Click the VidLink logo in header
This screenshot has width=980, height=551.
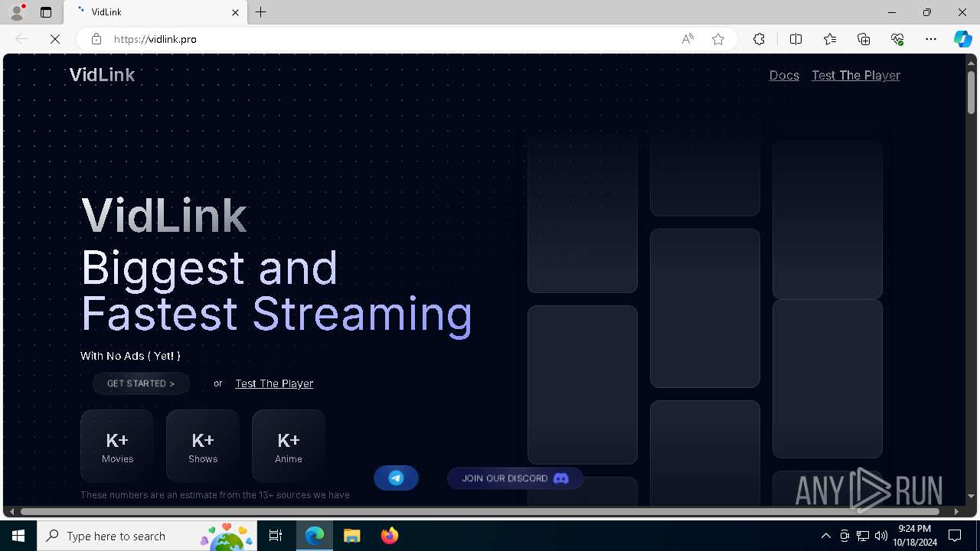click(x=102, y=74)
